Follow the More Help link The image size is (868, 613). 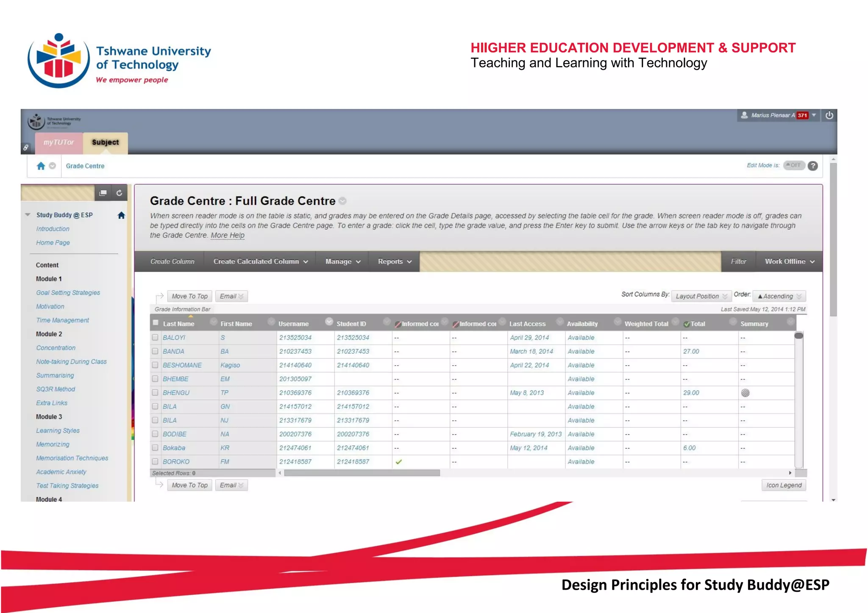click(x=228, y=236)
